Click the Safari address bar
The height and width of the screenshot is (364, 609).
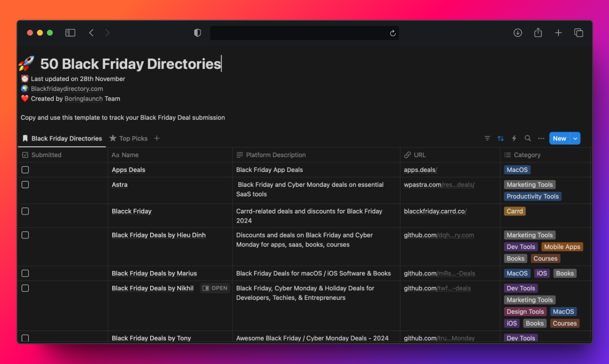[304, 33]
